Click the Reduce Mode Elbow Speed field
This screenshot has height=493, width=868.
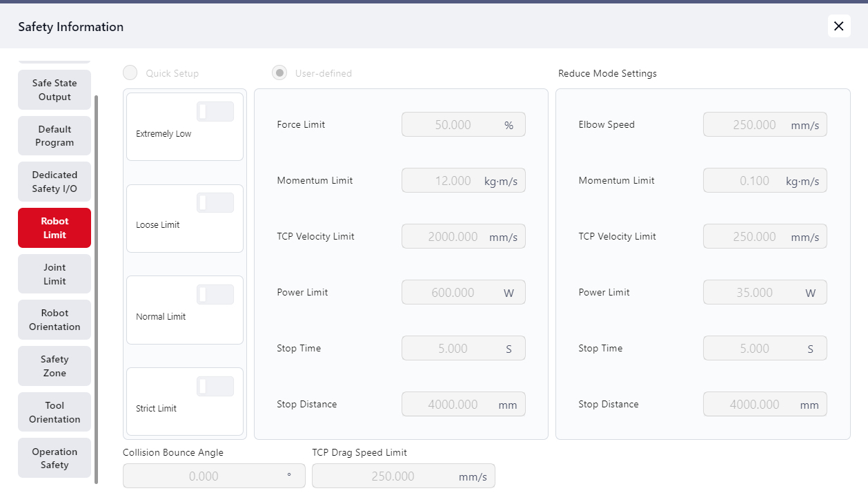(754, 125)
